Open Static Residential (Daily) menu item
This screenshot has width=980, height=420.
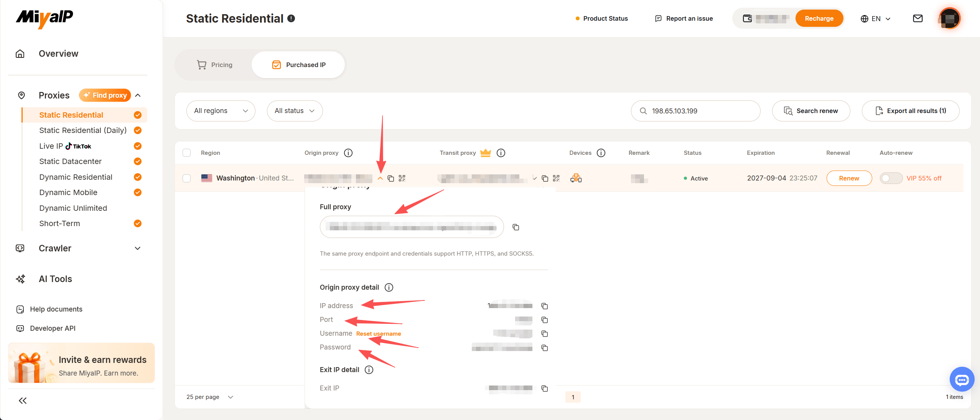83,130
